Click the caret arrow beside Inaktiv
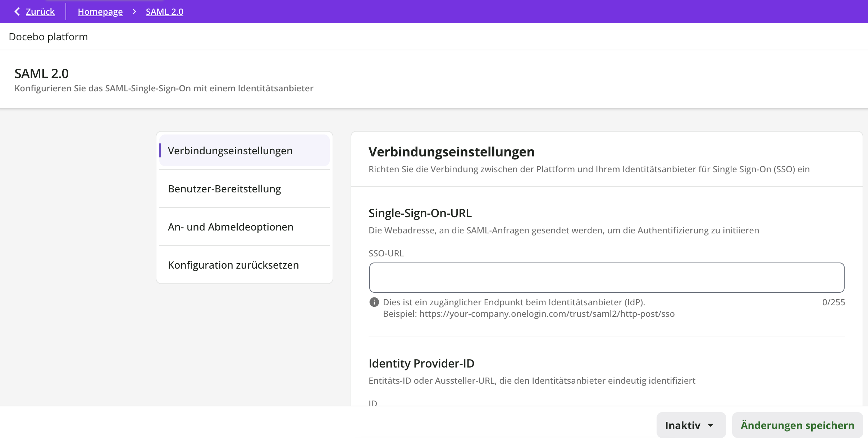The width and height of the screenshot is (868, 438). point(711,425)
